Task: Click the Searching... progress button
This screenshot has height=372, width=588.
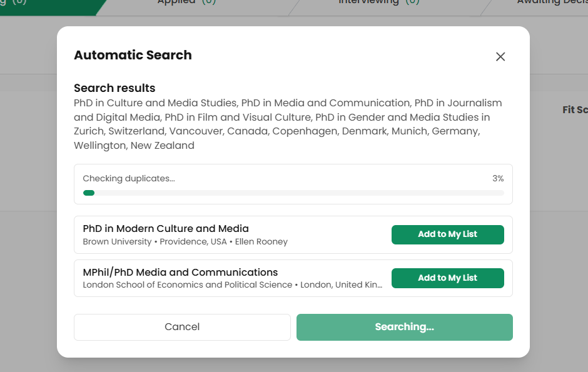Action: [404, 327]
